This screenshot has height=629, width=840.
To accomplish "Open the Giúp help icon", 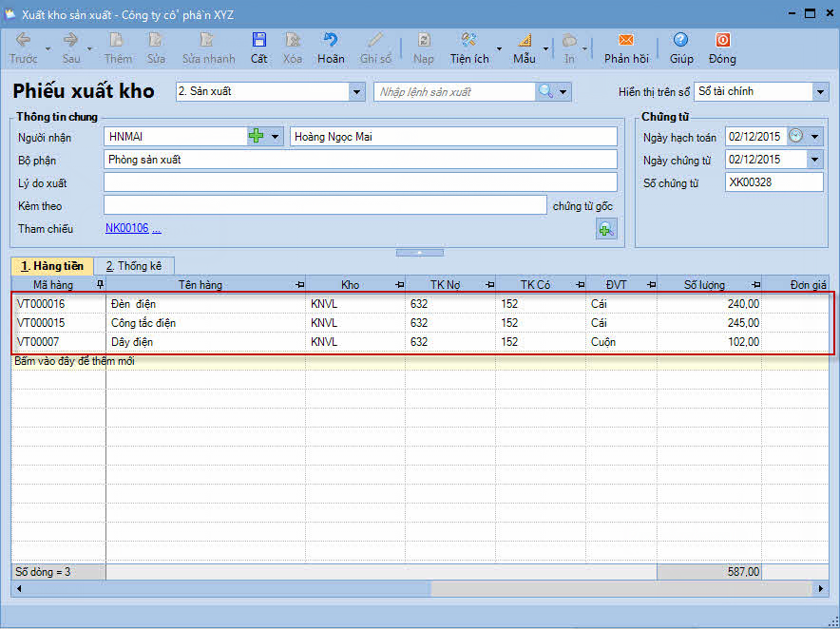I will pos(680,40).
